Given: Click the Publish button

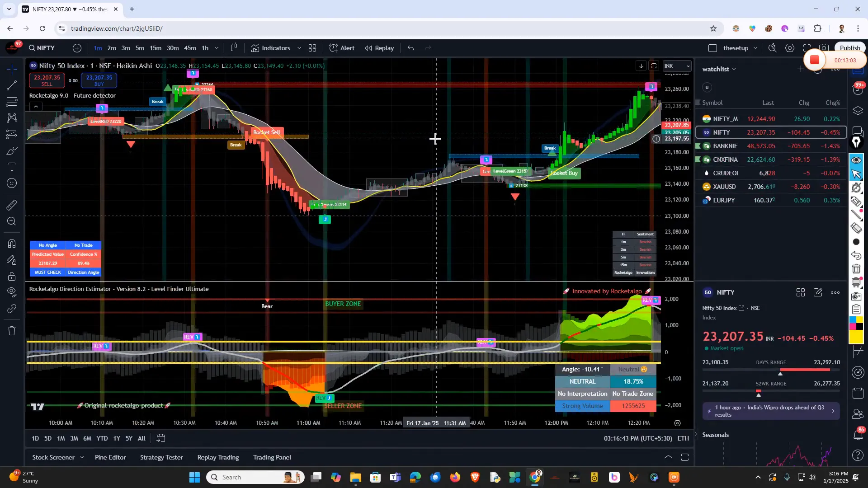Looking at the screenshot, I should (x=849, y=47).
